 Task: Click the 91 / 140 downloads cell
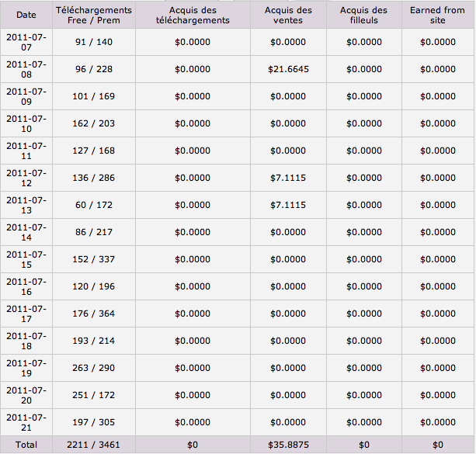click(x=94, y=42)
